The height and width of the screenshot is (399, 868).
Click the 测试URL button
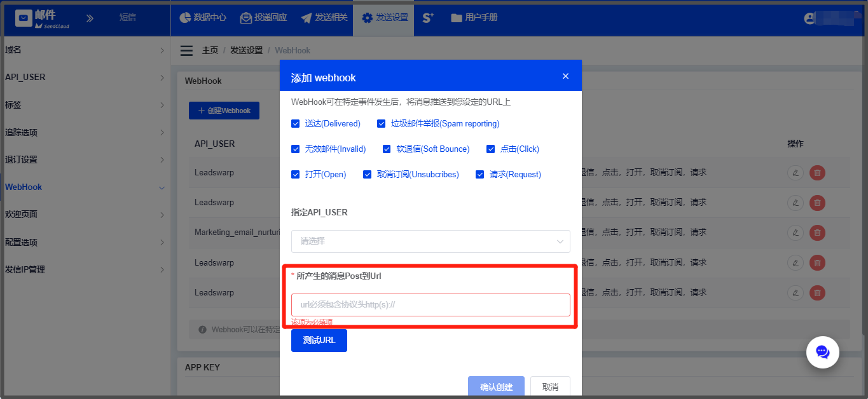tap(319, 341)
